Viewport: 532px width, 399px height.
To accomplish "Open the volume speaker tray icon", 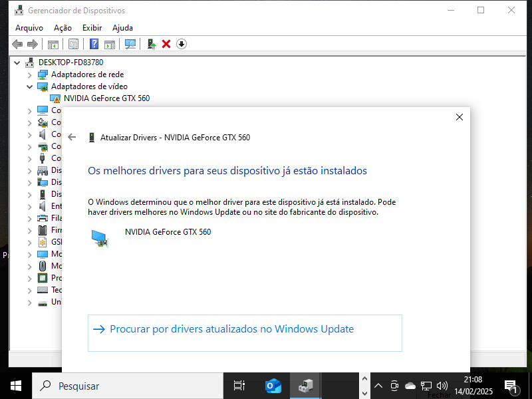I will 442,386.
